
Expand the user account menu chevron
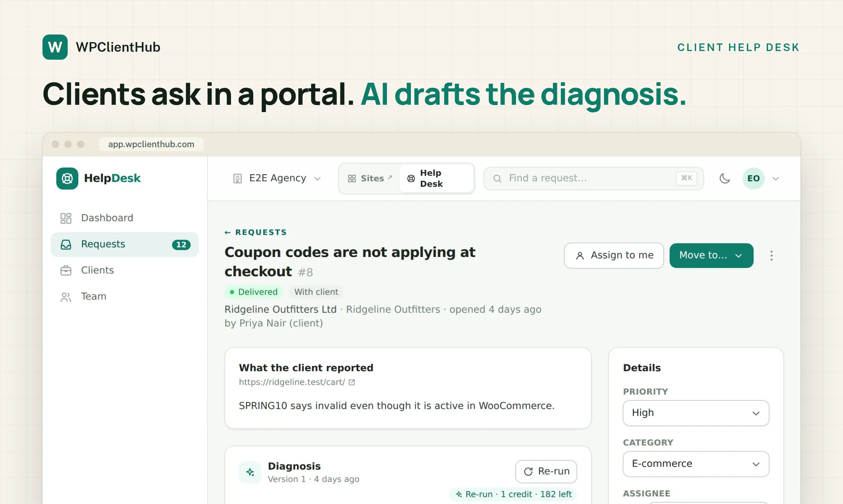(x=776, y=179)
